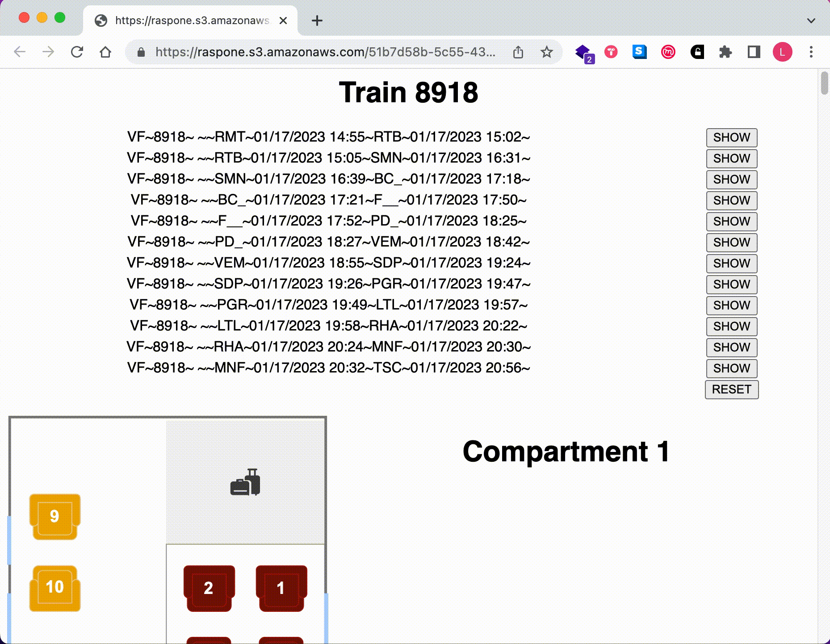Screen dimensions: 830x644
Task: Toggle the browser side panel
Action: tap(754, 52)
